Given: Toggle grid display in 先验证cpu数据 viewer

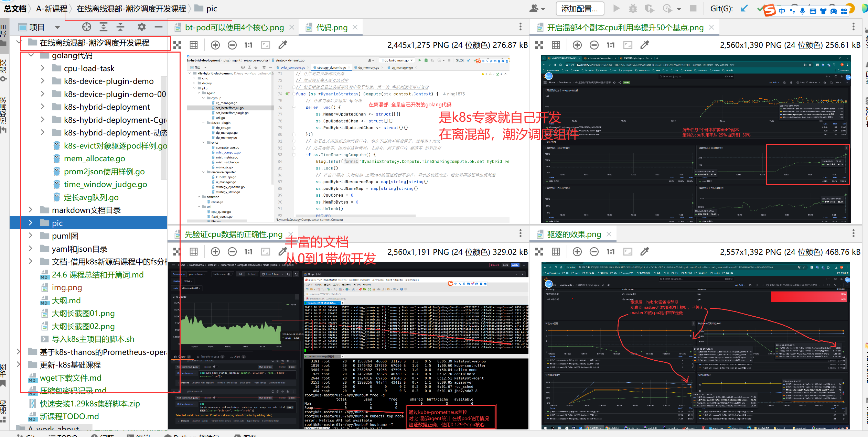Looking at the screenshot, I should point(194,252).
